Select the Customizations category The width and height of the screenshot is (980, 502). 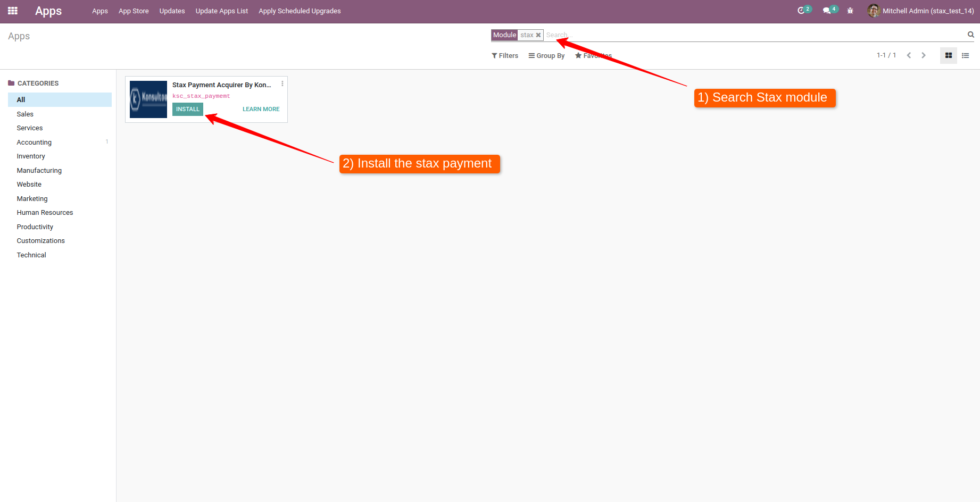(x=60, y=241)
